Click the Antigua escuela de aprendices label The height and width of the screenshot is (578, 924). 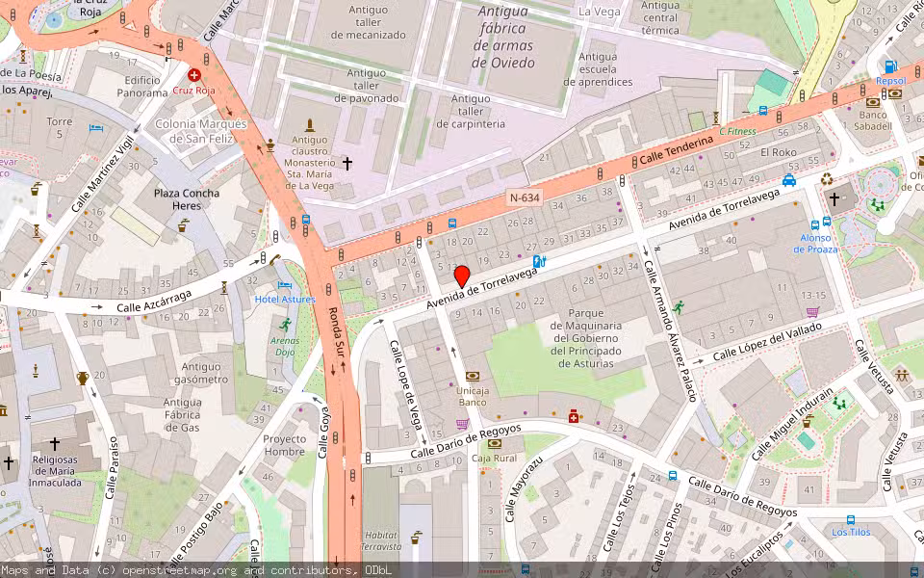(598, 69)
